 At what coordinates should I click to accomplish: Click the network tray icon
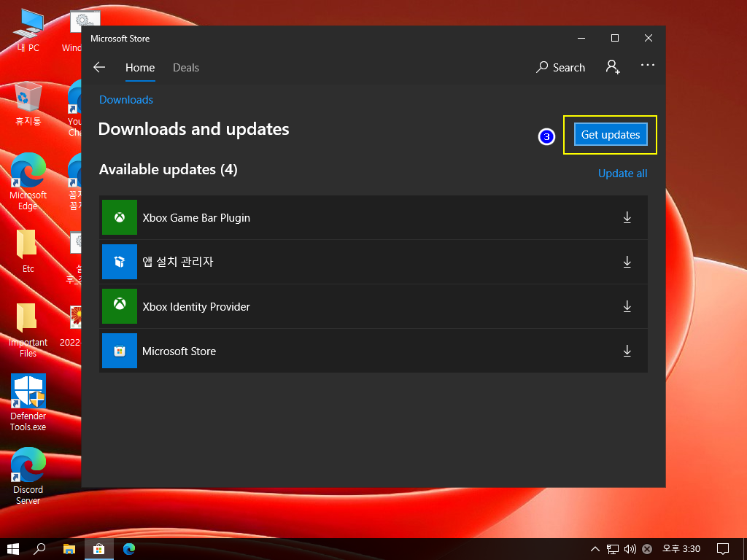click(x=612, y=549)
